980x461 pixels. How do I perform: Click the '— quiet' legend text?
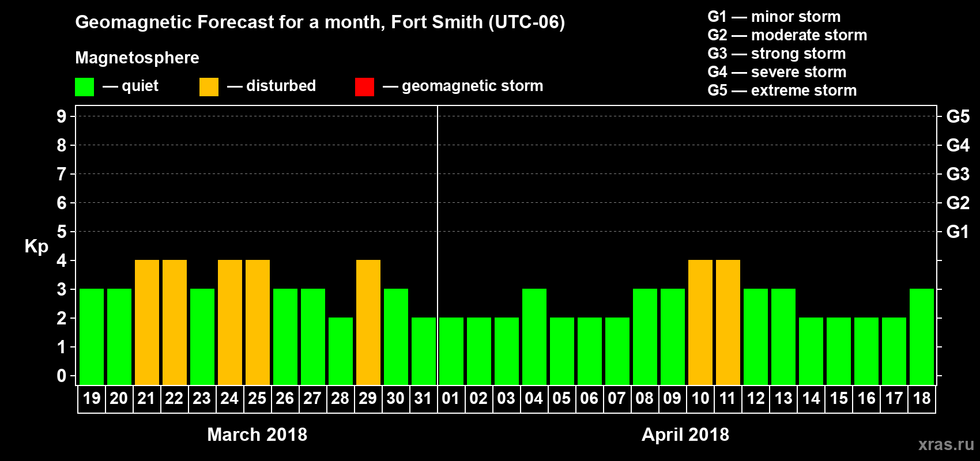(x=130, y=86)
